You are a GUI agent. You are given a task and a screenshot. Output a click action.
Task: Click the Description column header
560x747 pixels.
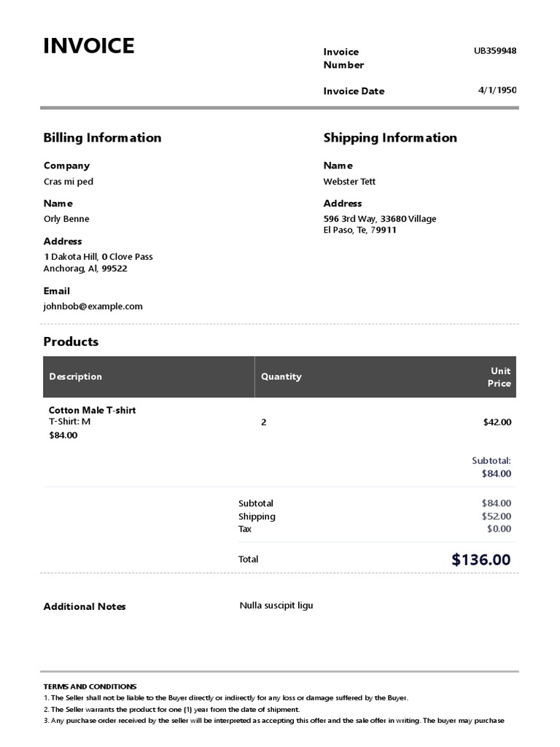coord(75,376)
